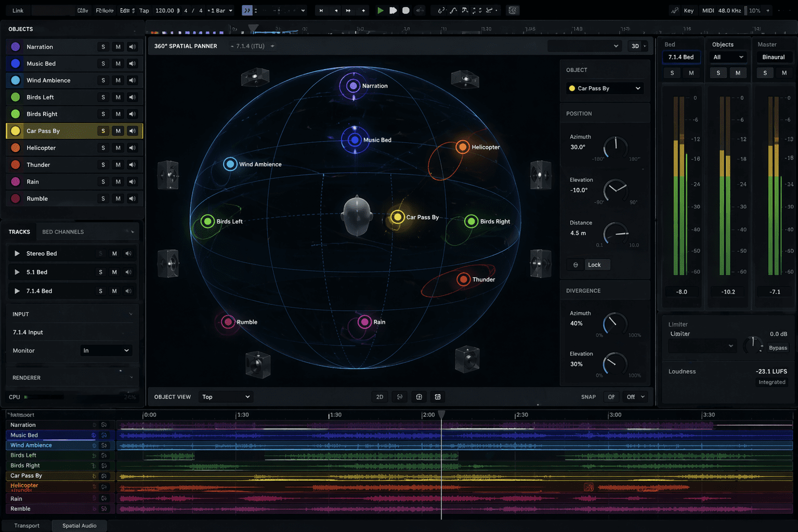Viewport: 798px width, 532px height.
Task: Open the Objects 'All' dropdown
Action: (727, 57)
